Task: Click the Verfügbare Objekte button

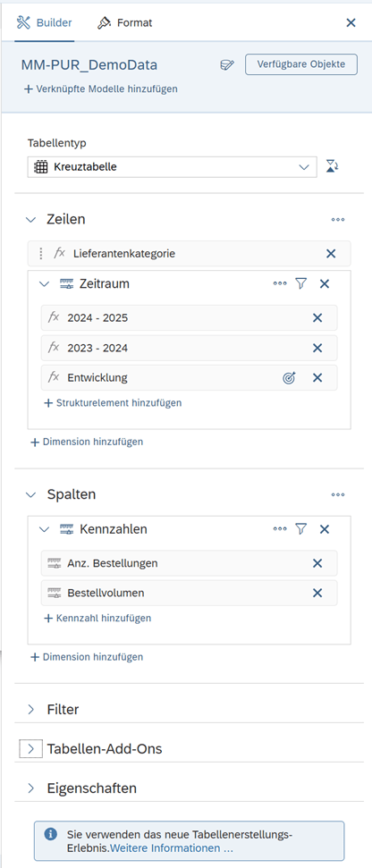Action: click(x=301, y=64)
